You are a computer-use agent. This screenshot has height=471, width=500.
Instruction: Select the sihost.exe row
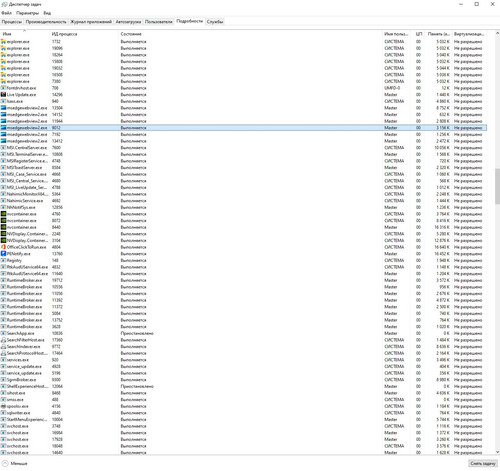pyautogui.click(x=243, y=393)
